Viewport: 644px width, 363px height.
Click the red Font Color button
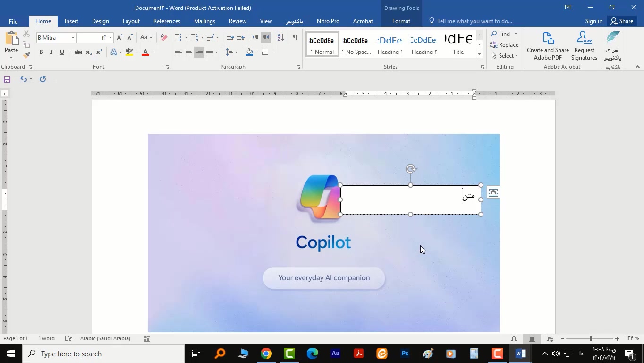[145, 52]
